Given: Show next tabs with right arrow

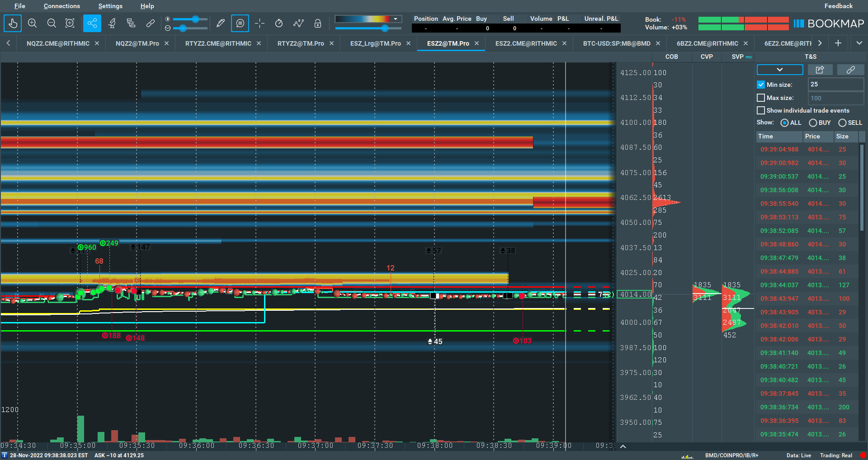Looking at the screenshot, I should pyautogui.click(x=820, y=43).
